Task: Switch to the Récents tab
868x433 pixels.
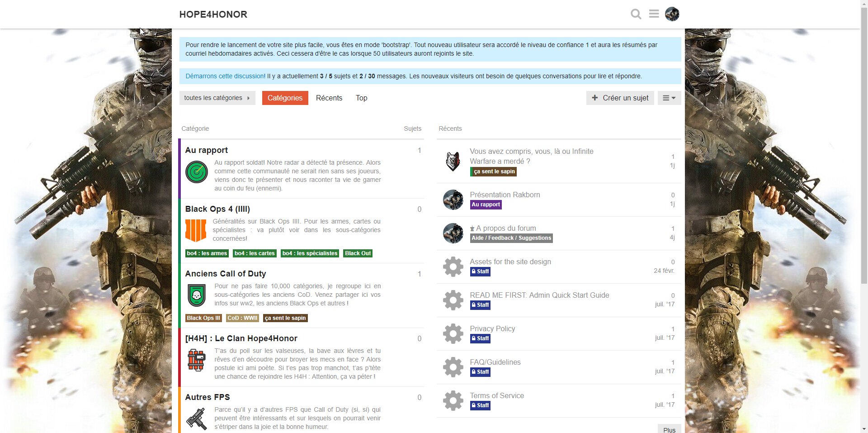Action: [x=329, y=98]
